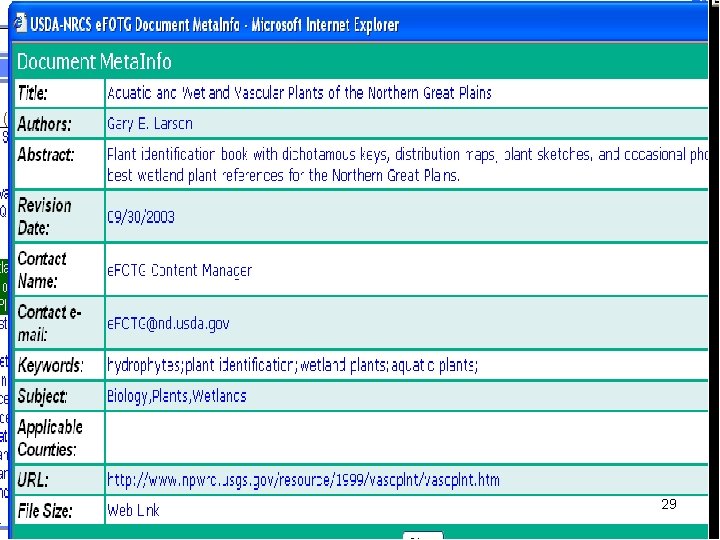Click the subject Biology,Plants,Wetlands

177,396
